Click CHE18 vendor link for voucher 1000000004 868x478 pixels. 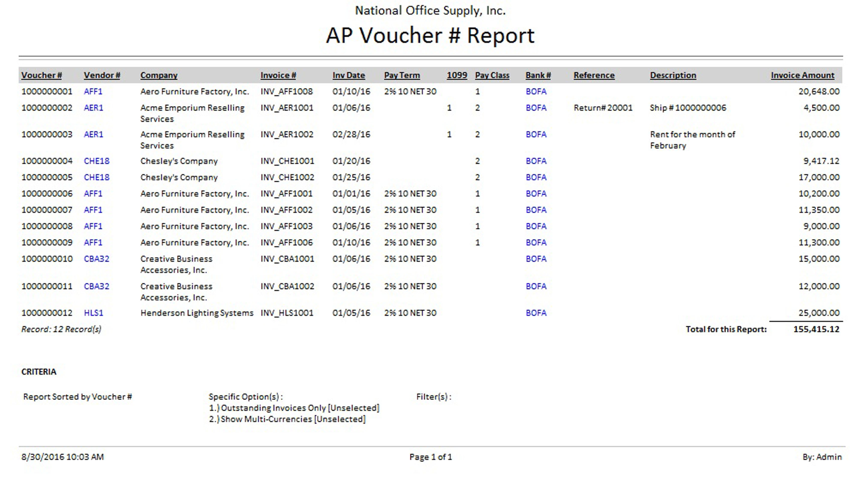coord(96,161)
